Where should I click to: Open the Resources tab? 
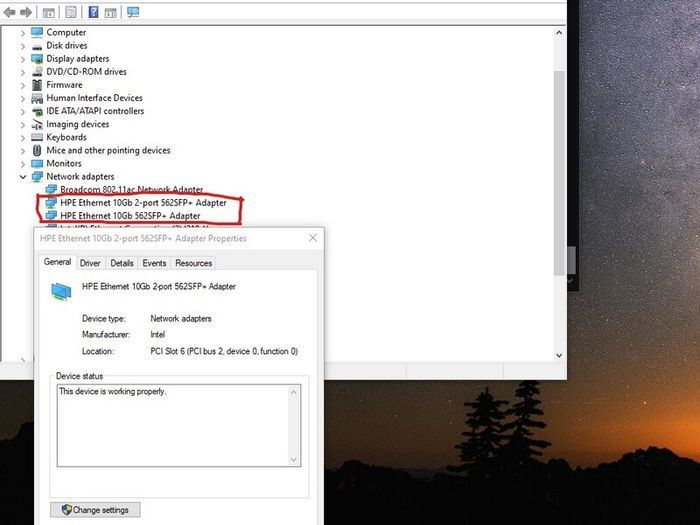tap(193, 263)
